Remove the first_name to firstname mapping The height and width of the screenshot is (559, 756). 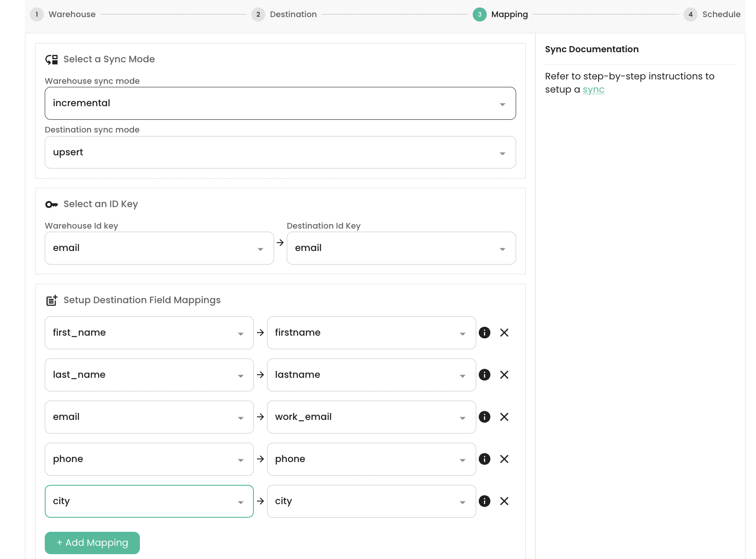pyautogui.click(x=504, y=333)
